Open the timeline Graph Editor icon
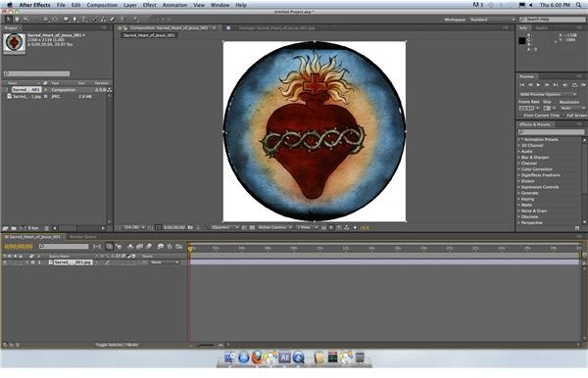The width and height of the screenshot is (588, 378). point(179,246)
